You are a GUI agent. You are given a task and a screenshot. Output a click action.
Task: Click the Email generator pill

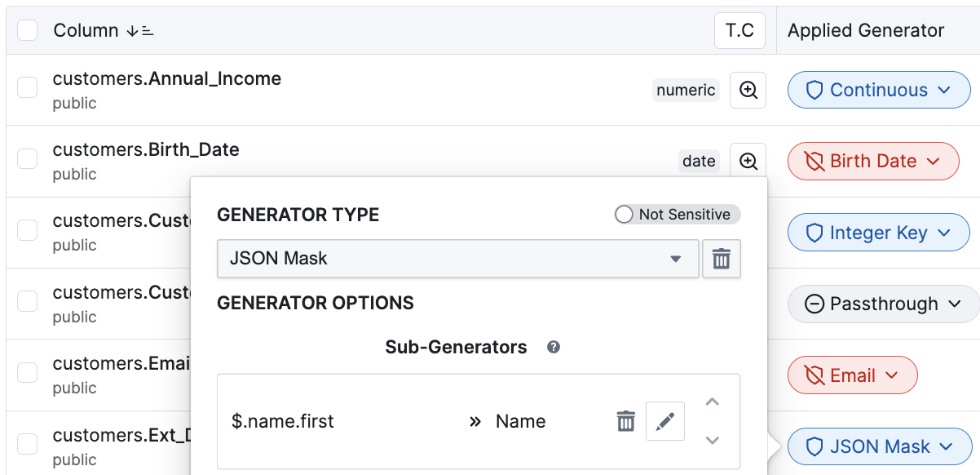pos(852,376)
